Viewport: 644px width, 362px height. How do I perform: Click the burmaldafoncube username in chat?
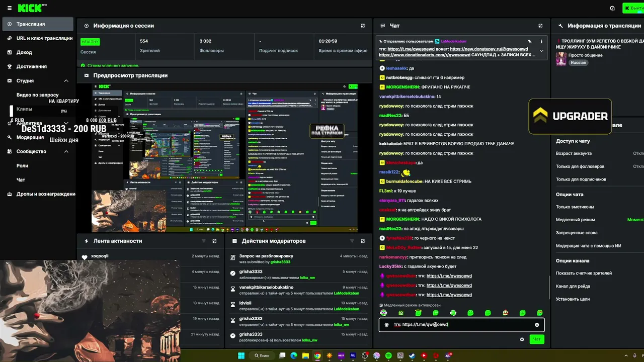pos(404,182)
